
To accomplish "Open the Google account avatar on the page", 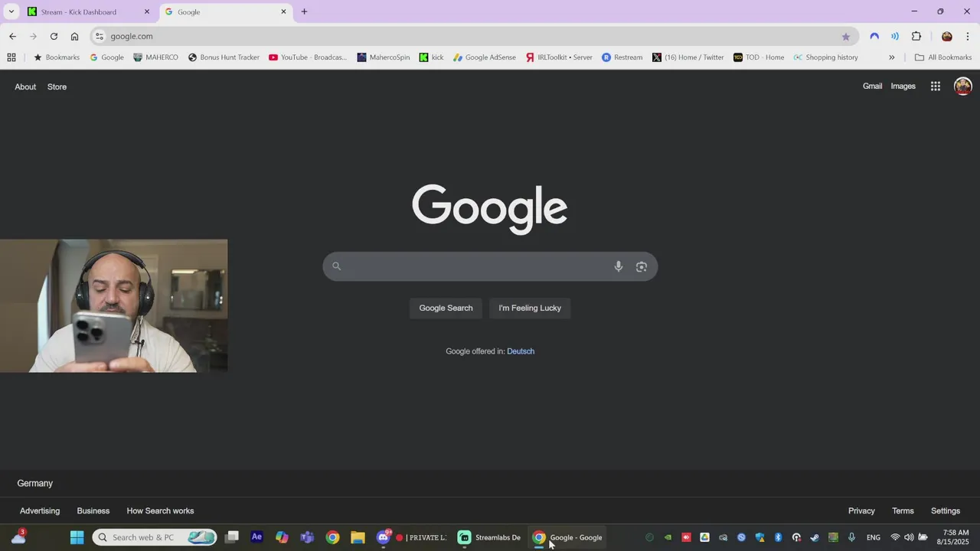I will pyautogui.click(x=963, y=86).
